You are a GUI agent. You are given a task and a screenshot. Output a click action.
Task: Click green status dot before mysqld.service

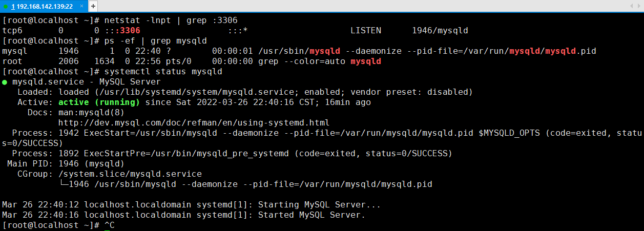point(5,82)
